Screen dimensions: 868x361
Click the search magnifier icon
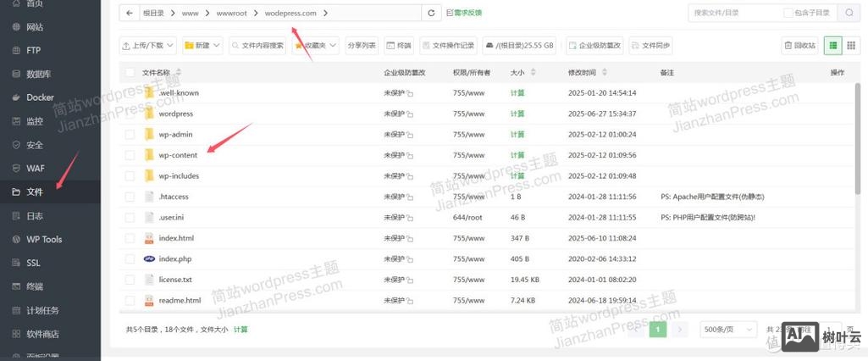849,13
